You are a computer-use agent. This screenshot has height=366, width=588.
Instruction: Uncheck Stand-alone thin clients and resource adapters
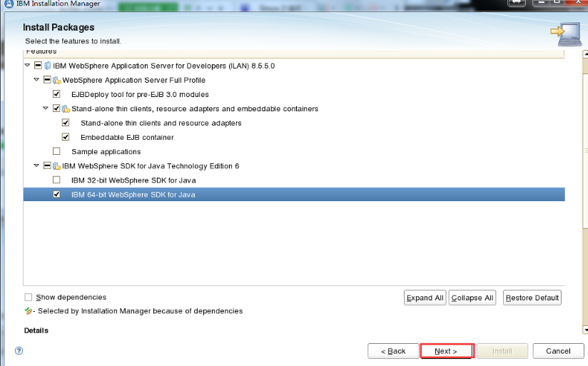click(66, 122)
